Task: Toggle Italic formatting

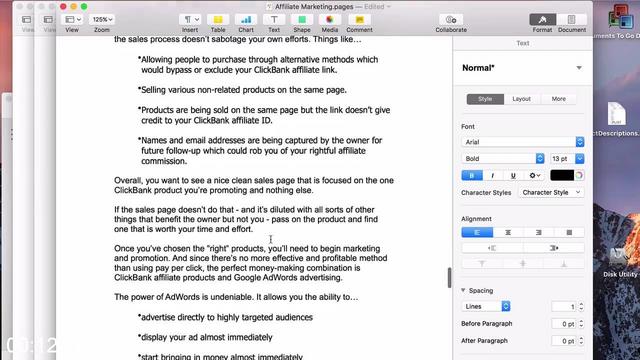Action: (x=493, y=176)
